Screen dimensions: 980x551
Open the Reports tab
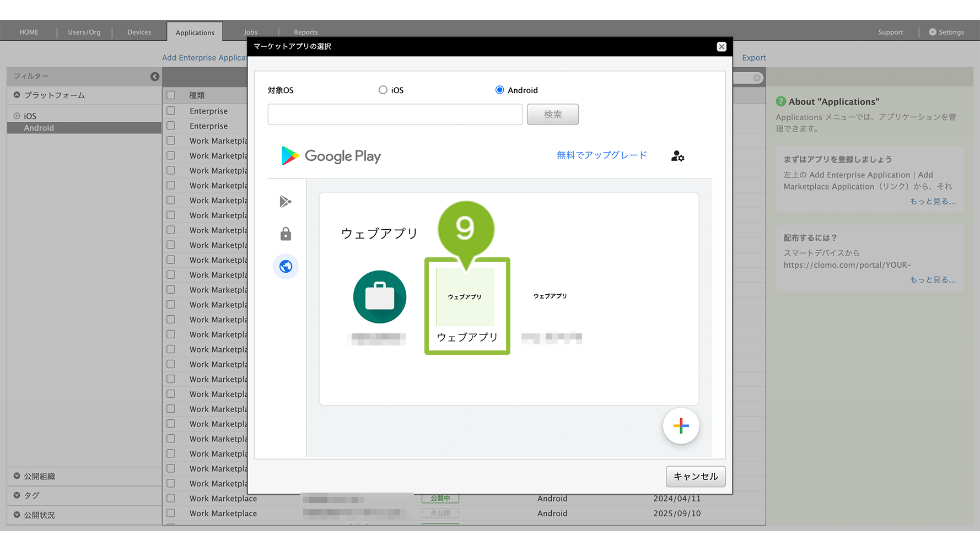305,32
